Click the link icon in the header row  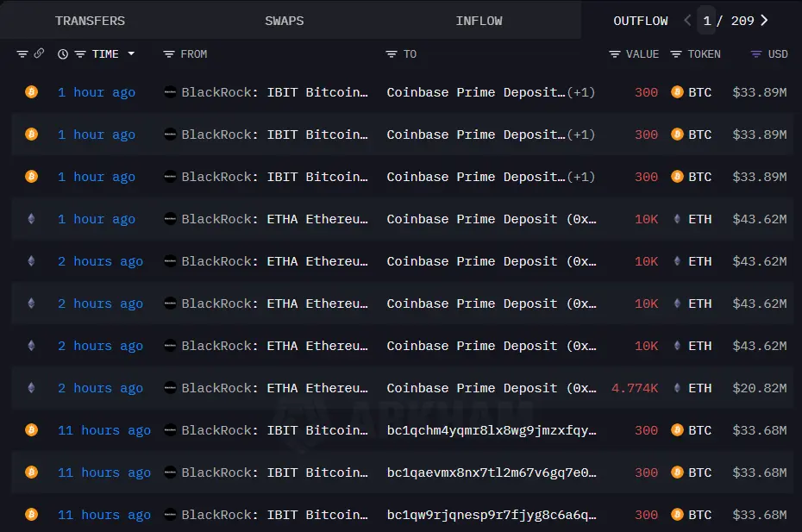pos(39,53)
